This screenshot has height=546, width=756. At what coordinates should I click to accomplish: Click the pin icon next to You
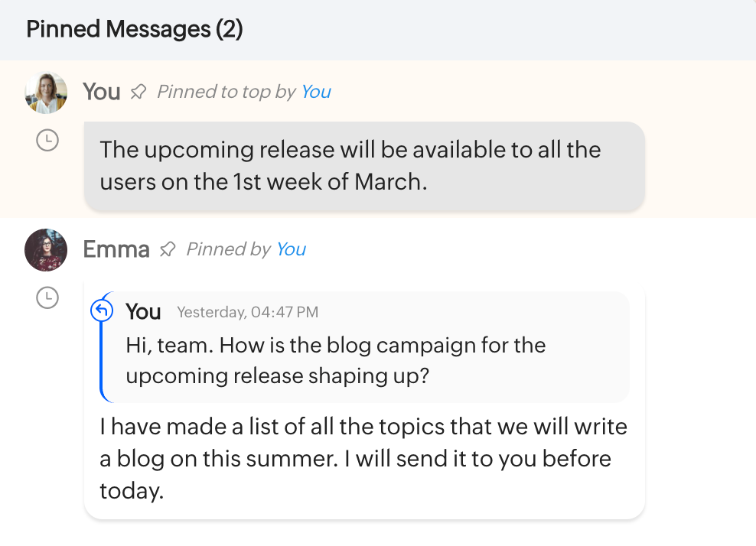point(138,93)
